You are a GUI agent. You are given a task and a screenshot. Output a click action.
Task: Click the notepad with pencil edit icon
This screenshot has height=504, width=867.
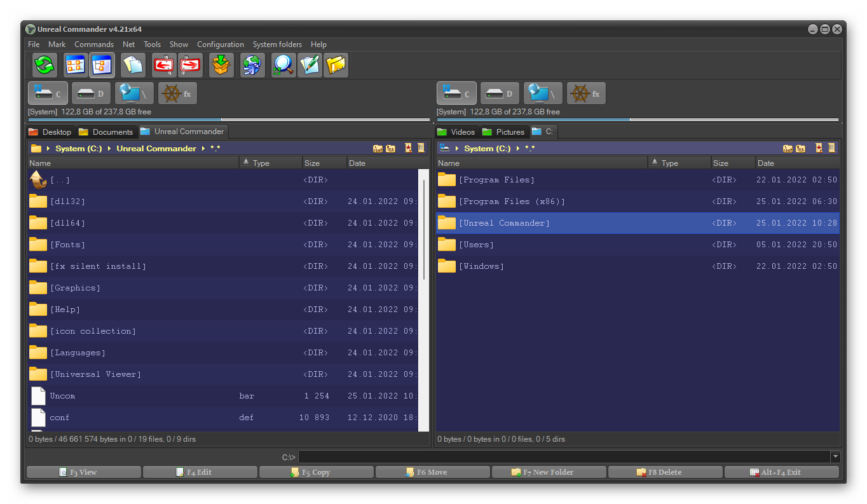pos(310,65)
